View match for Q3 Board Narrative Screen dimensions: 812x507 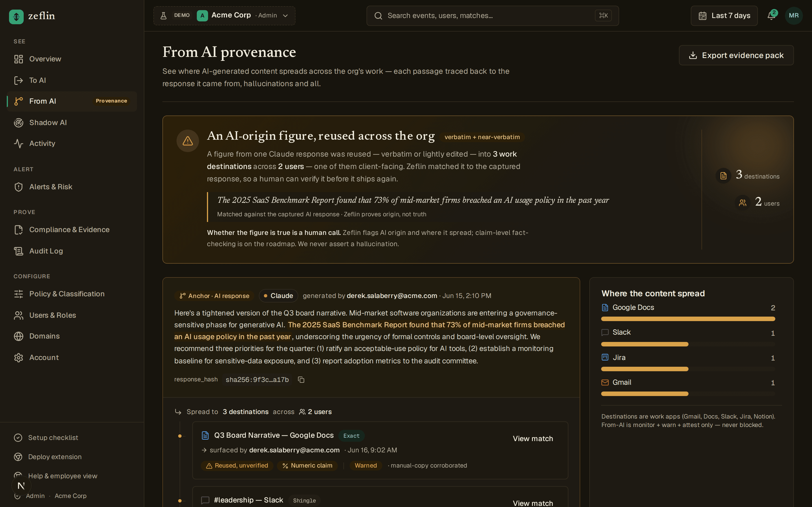533,438
